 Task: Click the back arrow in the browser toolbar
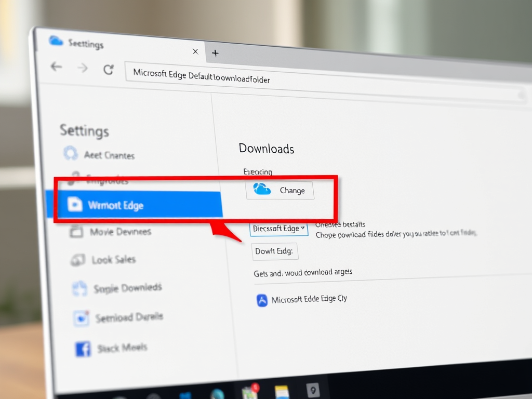56,67
